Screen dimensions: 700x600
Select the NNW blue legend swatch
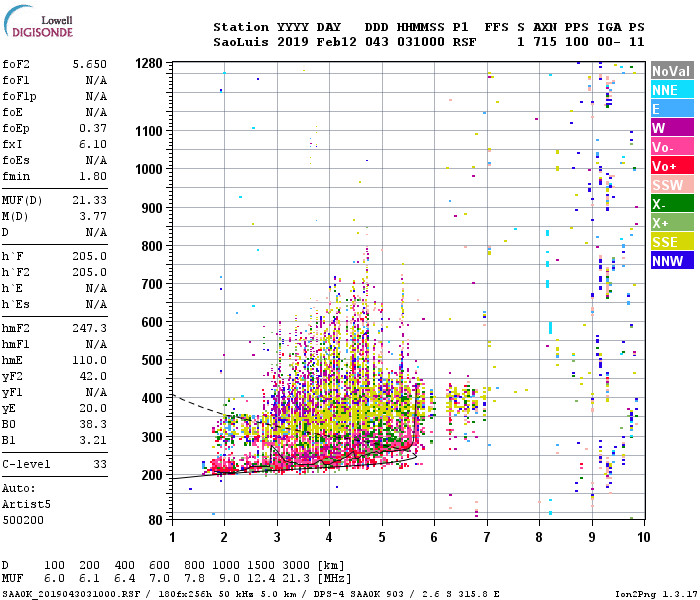[672, 261]
